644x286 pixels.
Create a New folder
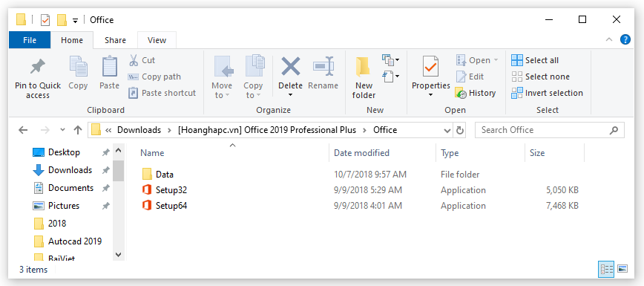coord(364,78)
